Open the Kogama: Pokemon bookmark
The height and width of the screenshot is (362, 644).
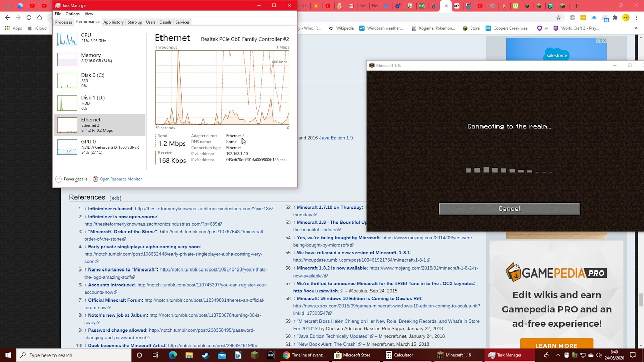pyautogui.click(x=433, y=28)
